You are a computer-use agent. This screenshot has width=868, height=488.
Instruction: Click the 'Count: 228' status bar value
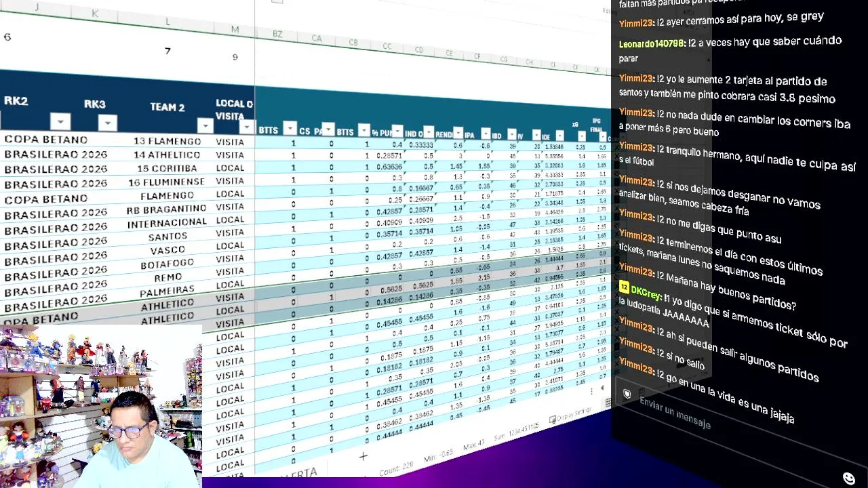396,468
